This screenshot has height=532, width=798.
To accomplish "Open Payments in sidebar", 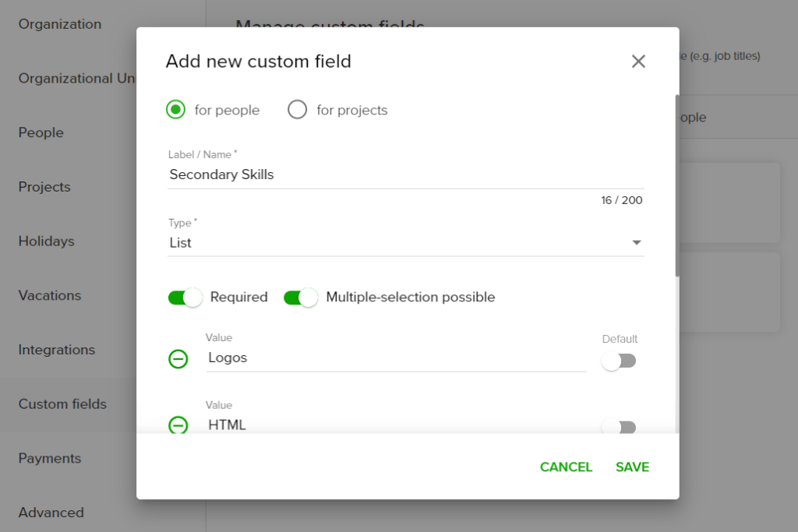I will pyautogui.click(x=50, y=458).
